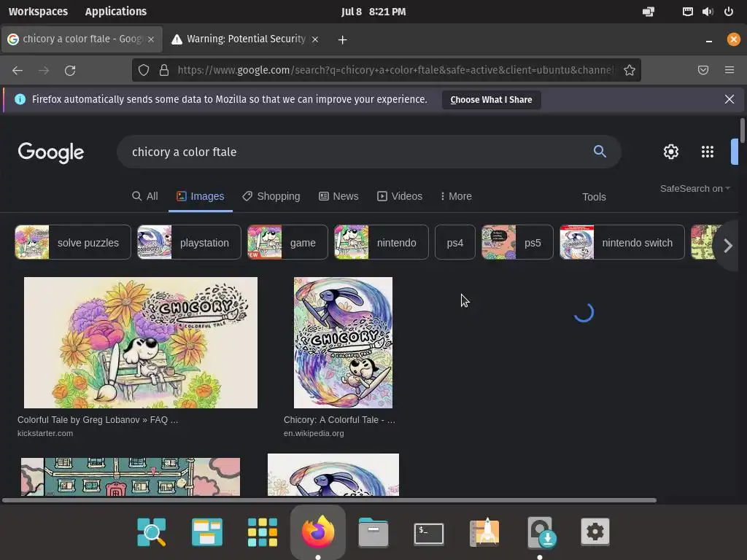Image resolution: width=747 pixels, height=560 pixels.
Task: Click the magnifier search button in Google
Action: [600, 152]
